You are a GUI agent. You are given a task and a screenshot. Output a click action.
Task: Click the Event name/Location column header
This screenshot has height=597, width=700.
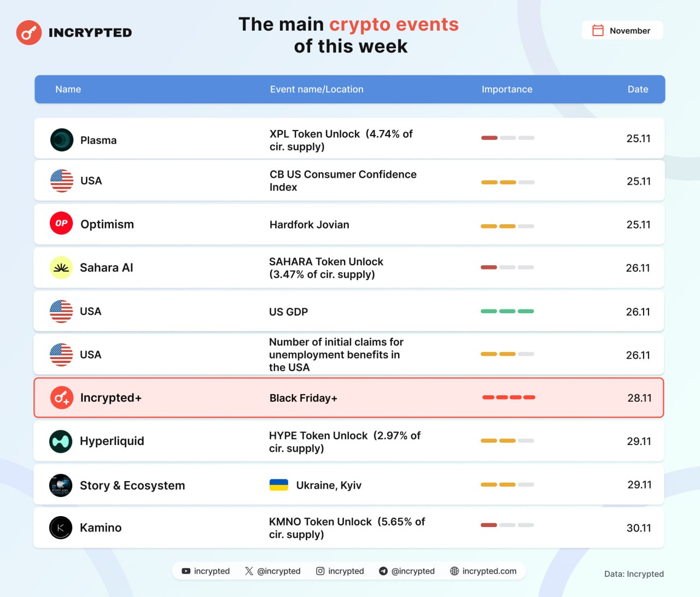coord(317,89)
